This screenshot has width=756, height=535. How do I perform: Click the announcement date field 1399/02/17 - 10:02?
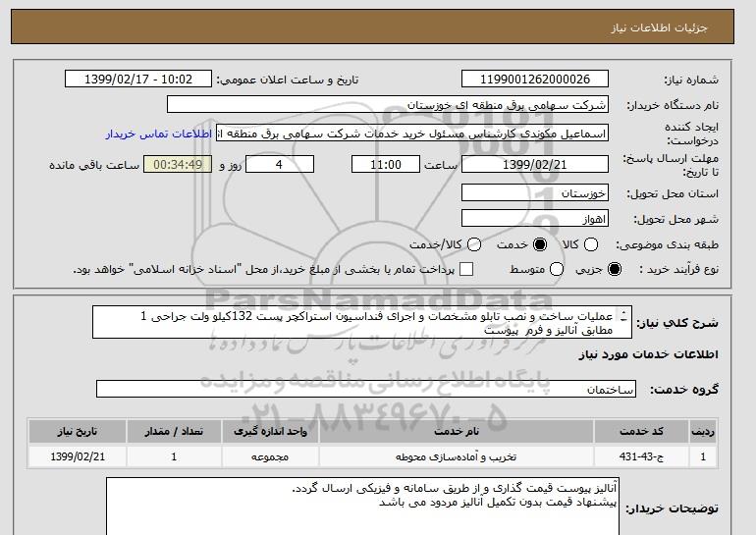coord(138,80)
